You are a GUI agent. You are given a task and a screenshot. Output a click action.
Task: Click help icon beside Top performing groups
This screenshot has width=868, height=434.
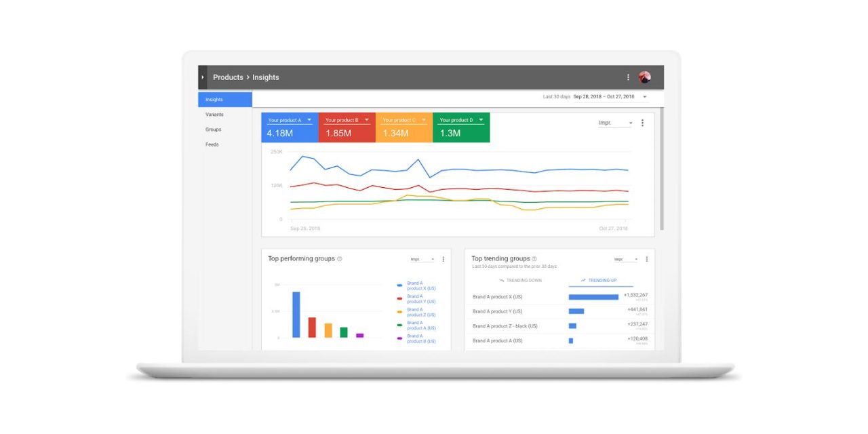tap(340, 259)
